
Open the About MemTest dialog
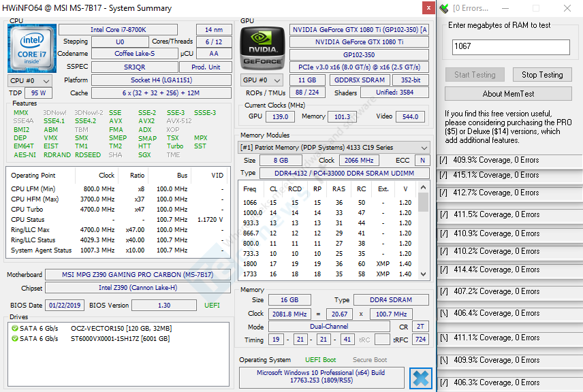click(508, 94)
